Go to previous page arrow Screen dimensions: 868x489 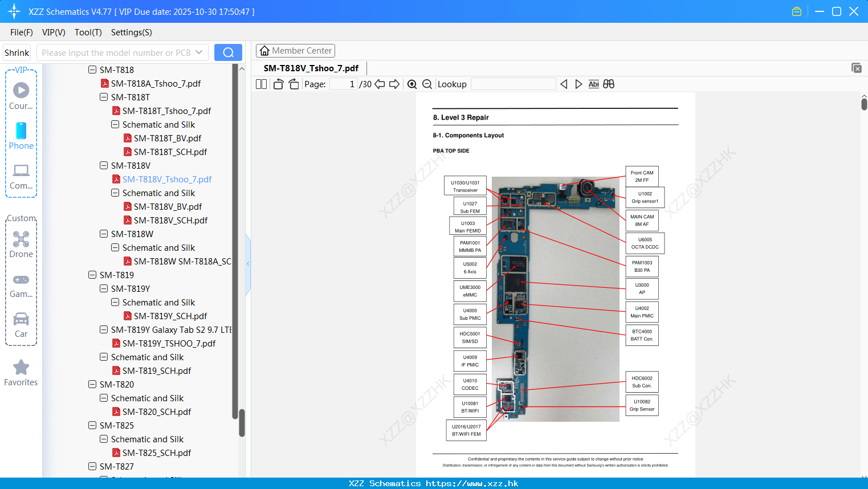tap(380, 84)
